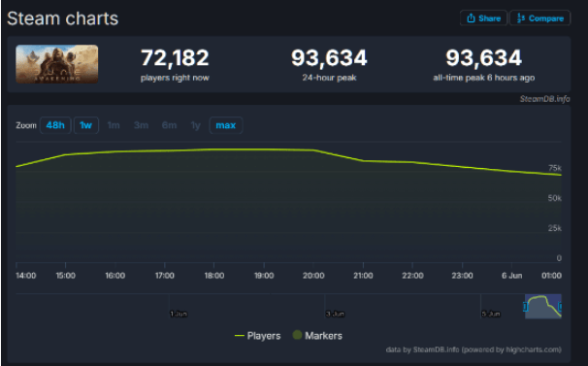This screenshot has width=588, height=366.
Task: Pick the 6m zoom range
Action: [x=169, y=125]
